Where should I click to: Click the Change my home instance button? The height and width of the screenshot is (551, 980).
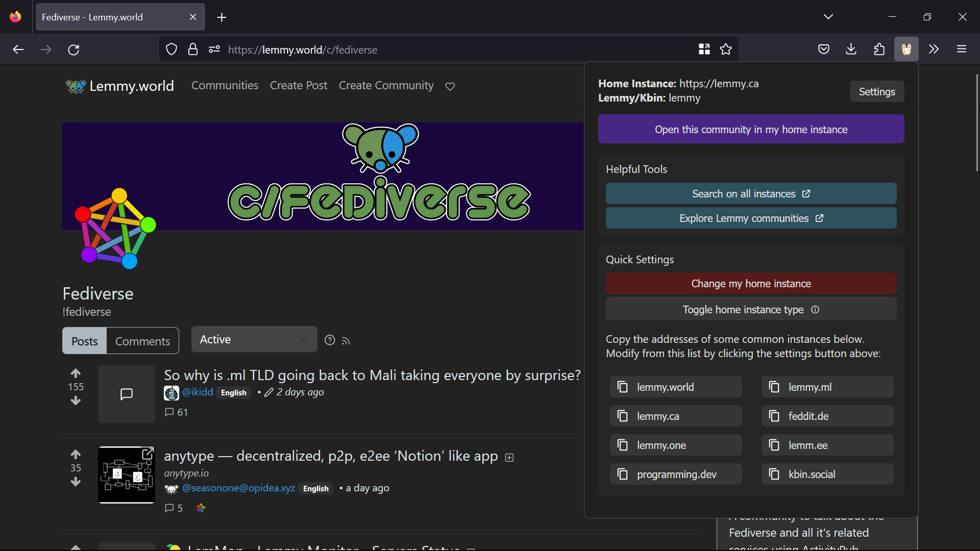tap(750, 284)
